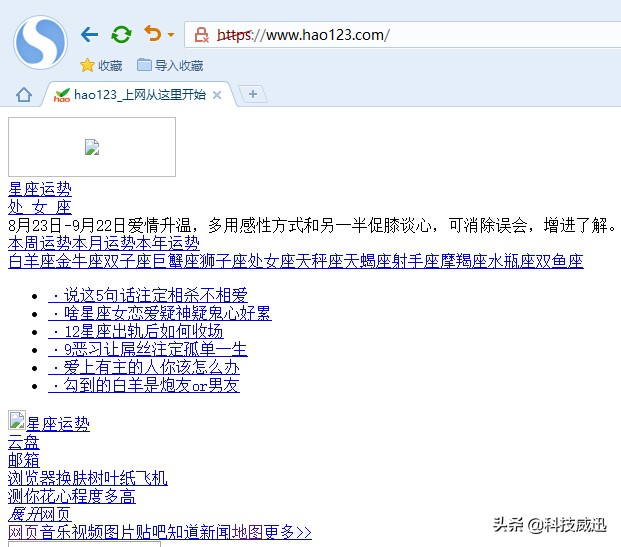Image resolution: width=621 pixels, height=547 pixels.
Task: Choose 纸飞机 skin link
Action: [x=144, y=478]
